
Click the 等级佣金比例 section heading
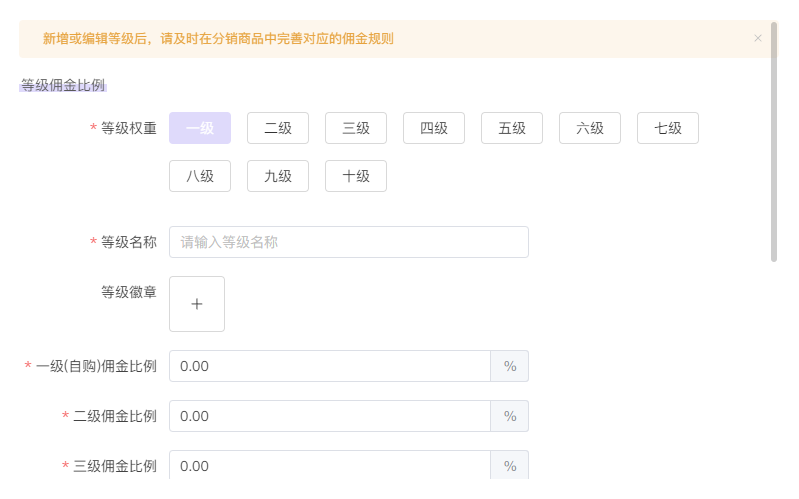coord(63,85)
